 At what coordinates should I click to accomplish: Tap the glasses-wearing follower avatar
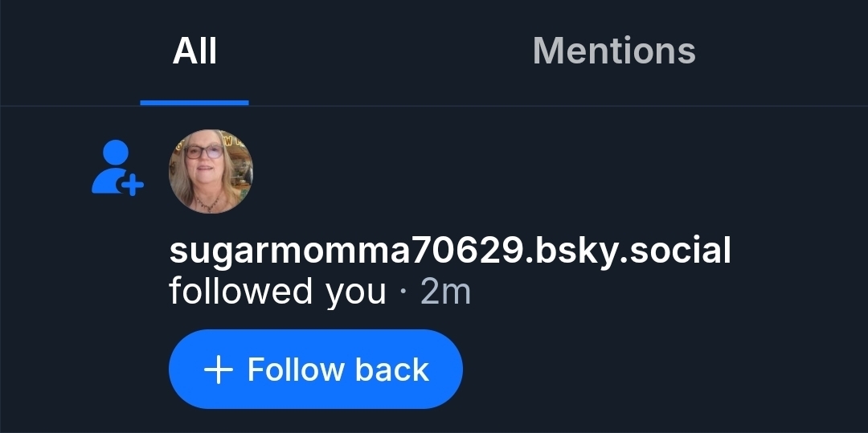[x=211, y=171]
